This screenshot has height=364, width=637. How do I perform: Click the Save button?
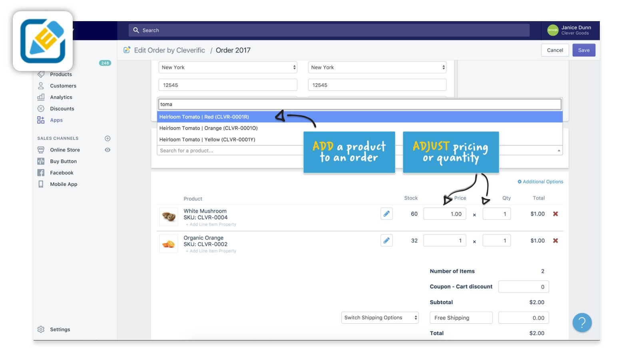click(583, 50)
